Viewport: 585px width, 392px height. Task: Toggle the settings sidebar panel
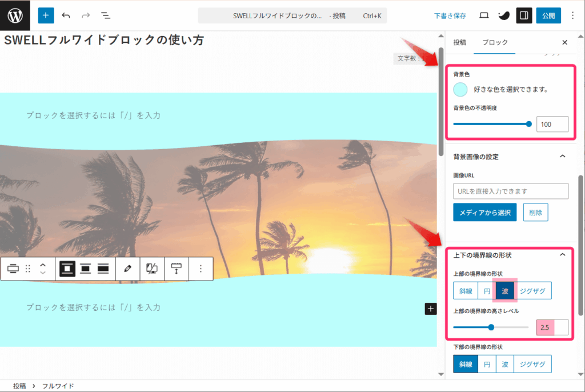point(524,15)
